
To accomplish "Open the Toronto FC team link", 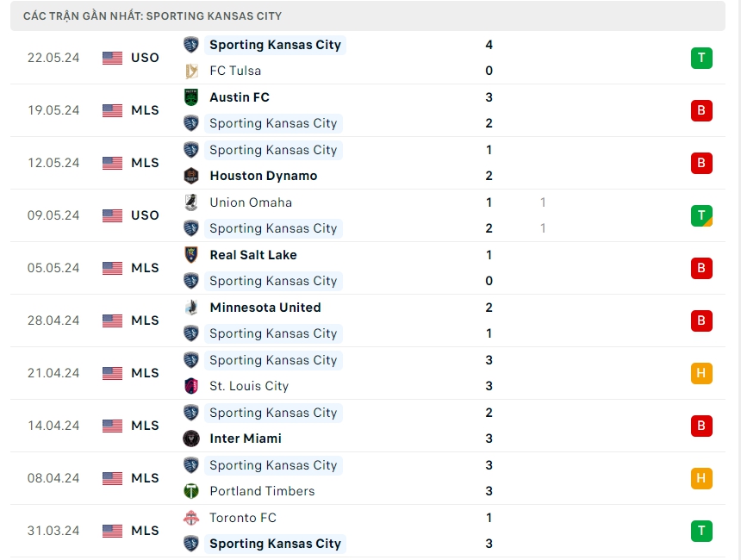I will tap(243, 518).
